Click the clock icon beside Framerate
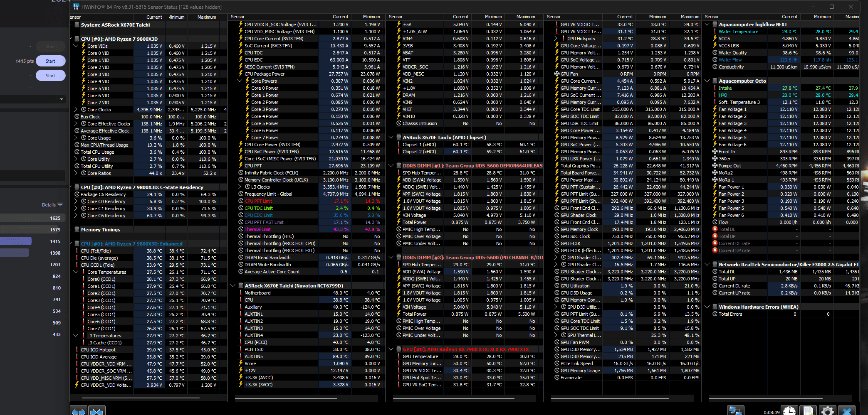The width and height of the screenshot is (868, 415). coord(557,378)
